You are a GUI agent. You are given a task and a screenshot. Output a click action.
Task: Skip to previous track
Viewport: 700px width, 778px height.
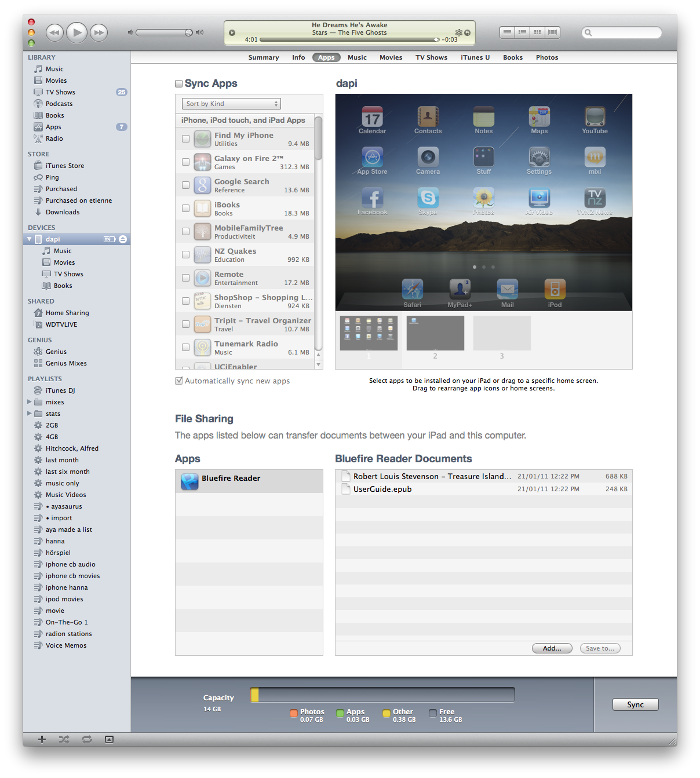coord(54,32)
